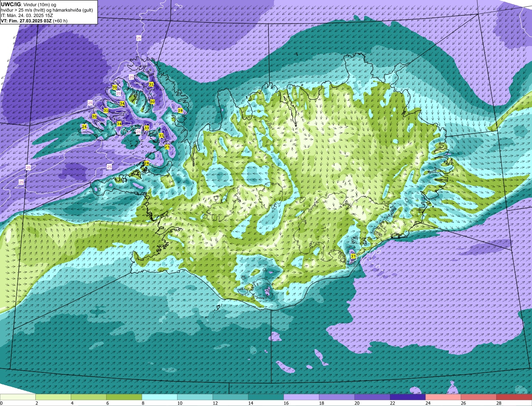Click the 12–14 m/s teal legend swatch
The height and width of the screenshot is (406, 532).
click(x=231, y=397)
